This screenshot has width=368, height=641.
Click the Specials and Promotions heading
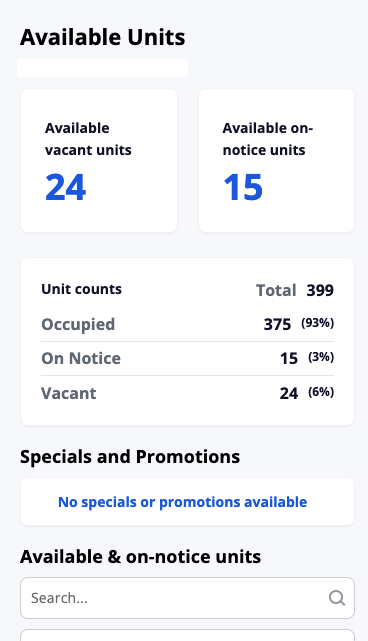(130, 457)
